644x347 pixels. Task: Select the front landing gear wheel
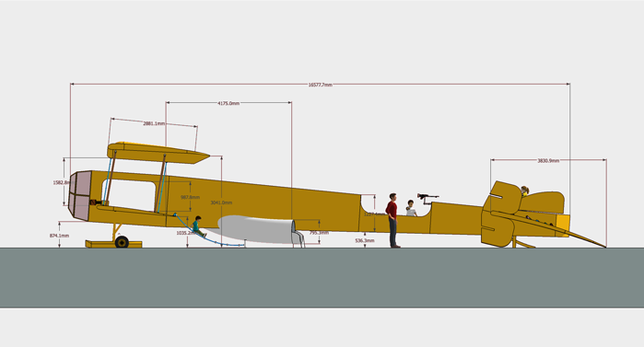(122, 241)
